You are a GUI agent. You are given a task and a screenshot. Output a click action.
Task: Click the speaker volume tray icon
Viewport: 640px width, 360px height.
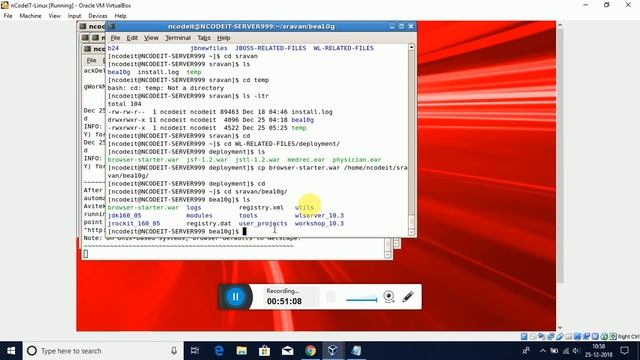(576, 351)
